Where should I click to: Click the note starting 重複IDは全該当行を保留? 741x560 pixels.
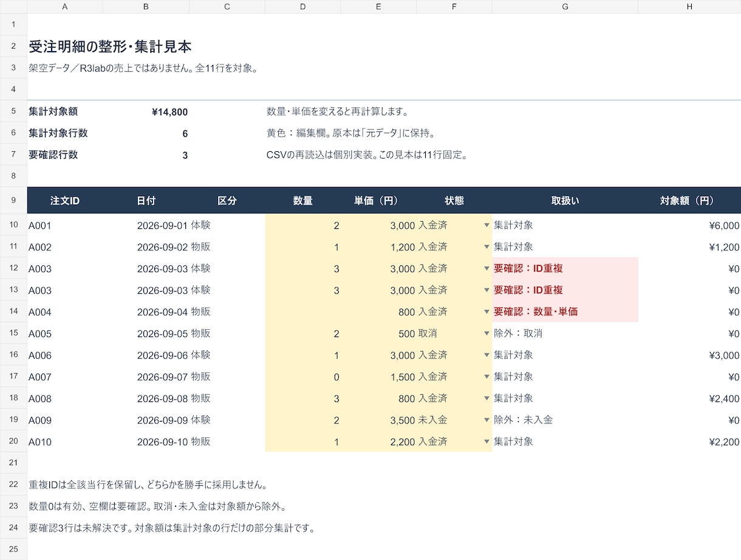coord(148,485)
